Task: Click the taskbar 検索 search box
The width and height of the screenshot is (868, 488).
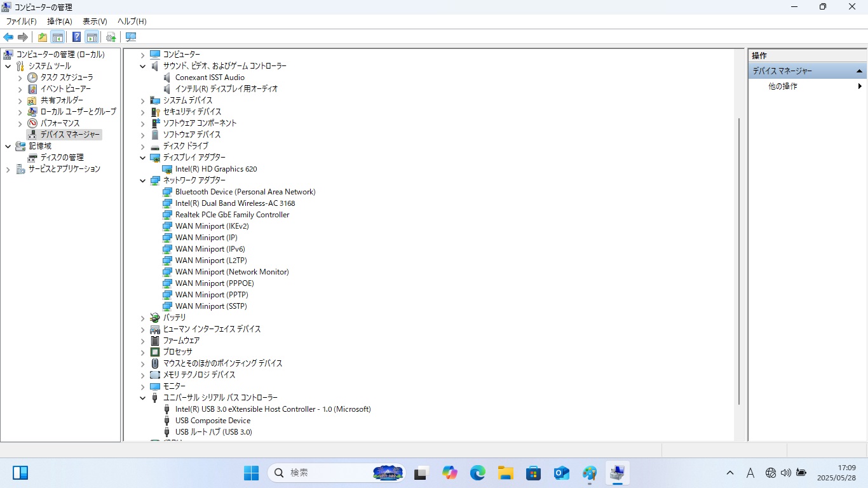Action: point(337,473)
